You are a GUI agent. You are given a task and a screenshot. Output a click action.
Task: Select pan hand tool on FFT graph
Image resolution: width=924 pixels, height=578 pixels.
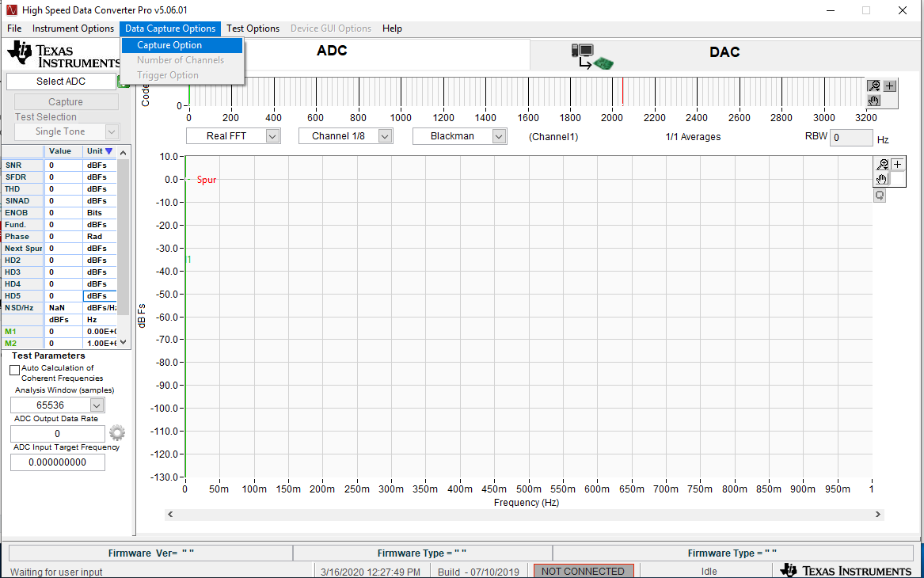tap(882, 179)
